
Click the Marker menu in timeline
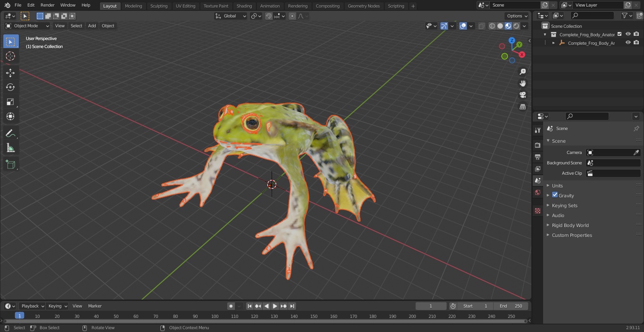point(95,306)
